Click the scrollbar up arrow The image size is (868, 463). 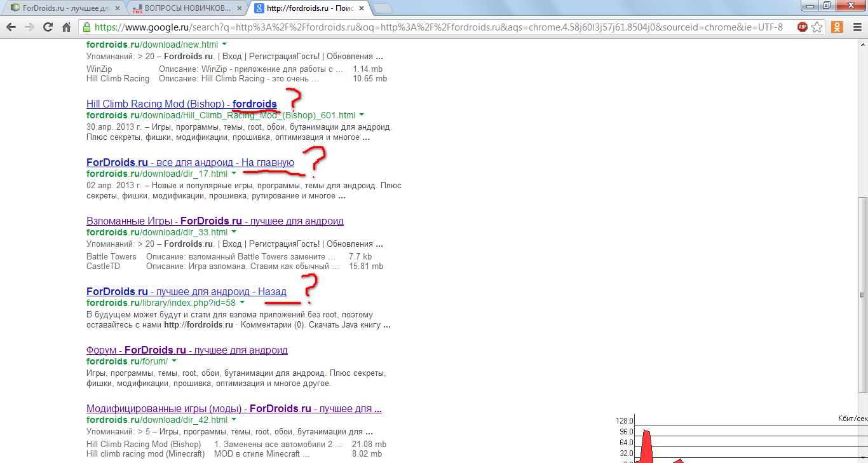[x=862, y=43]
